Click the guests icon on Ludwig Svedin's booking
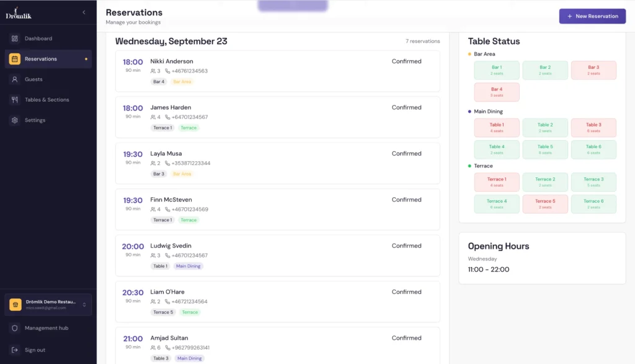Image resolution: width=635 pixels, height=364 pixels. [153, 255]
